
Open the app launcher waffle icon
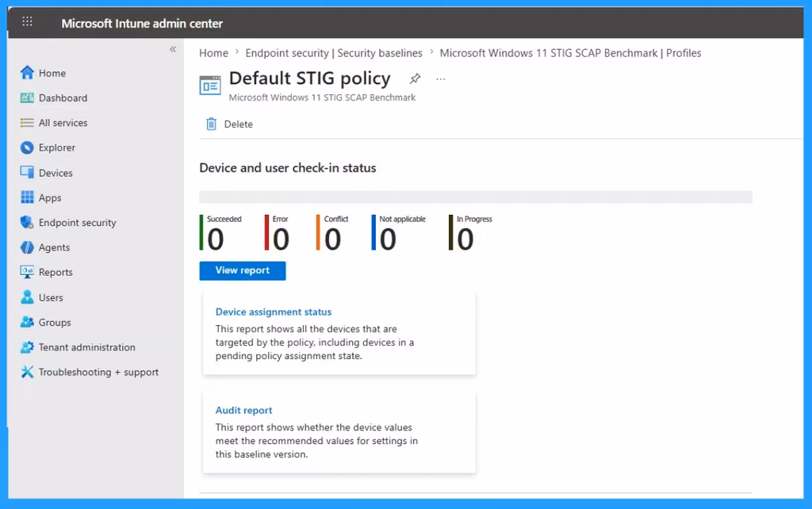click(x=28, y=21)
